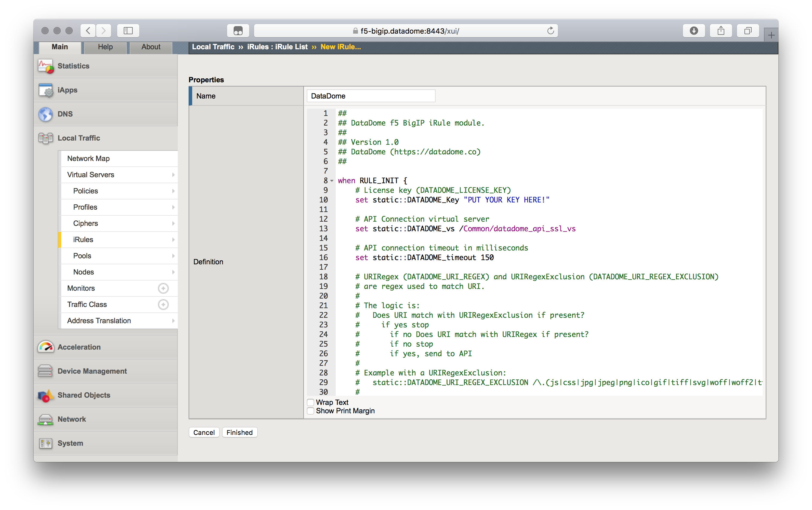Open Address Translation menu link
This screenshot has height=510, width=812.
tap(99, 321)
